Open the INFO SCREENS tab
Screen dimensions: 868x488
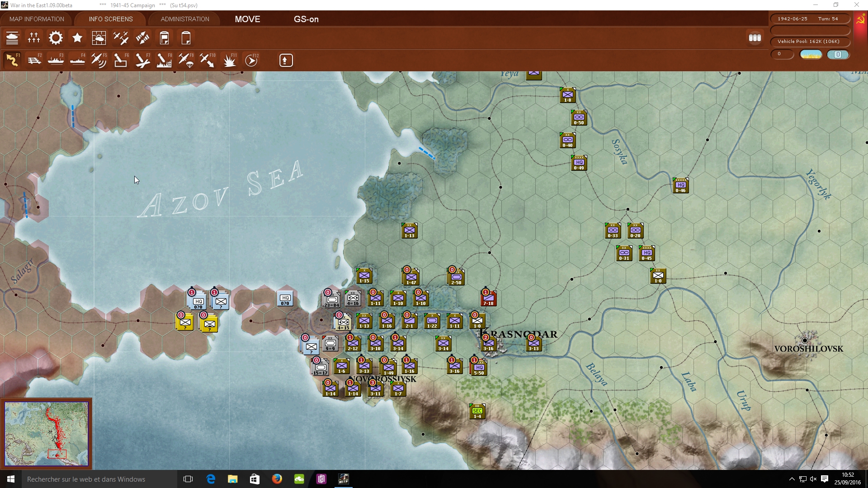pyautogui.click(x=111, y=19)
